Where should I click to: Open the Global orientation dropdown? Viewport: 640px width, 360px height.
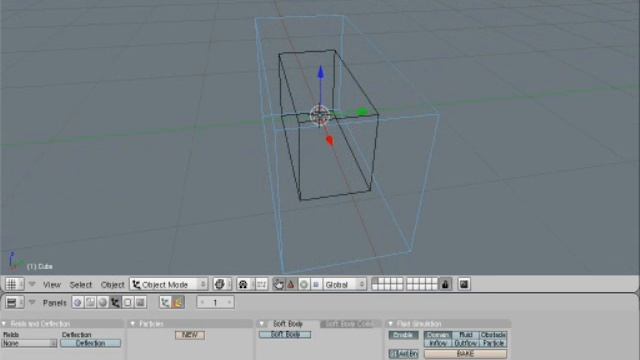(x=345, y=284)
